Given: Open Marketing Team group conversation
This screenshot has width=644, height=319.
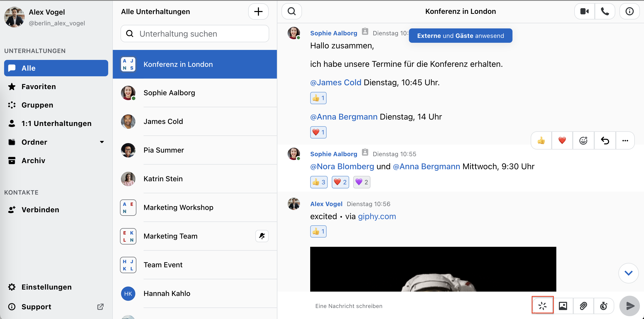Looking at the screenshot, I should 195,236.
